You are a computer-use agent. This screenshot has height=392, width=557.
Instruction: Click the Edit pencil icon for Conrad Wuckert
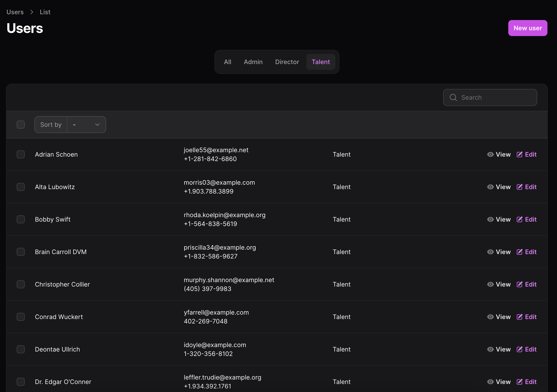tap(520, 317)
